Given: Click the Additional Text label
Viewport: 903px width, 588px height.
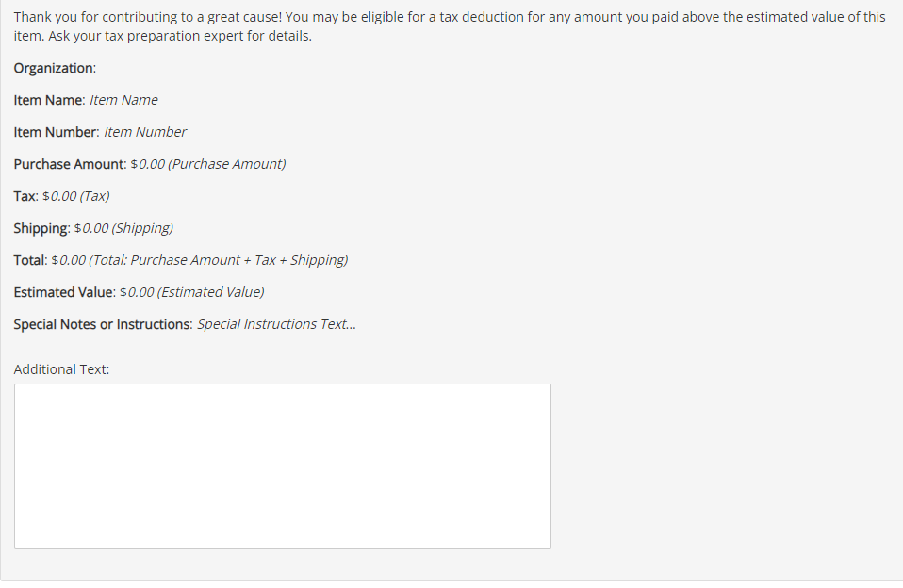Looking at the screenshot, I should [x=61, y=369].
